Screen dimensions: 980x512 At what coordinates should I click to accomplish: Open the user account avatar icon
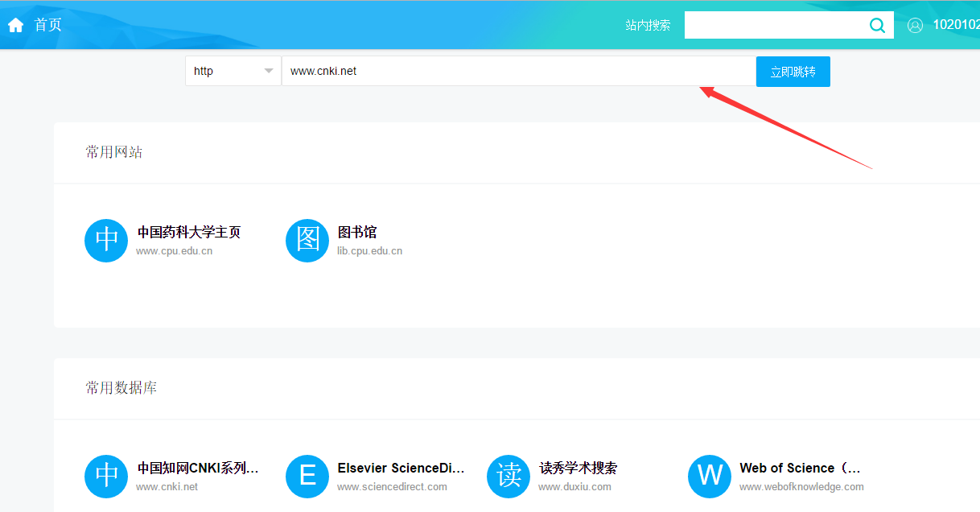915,25
